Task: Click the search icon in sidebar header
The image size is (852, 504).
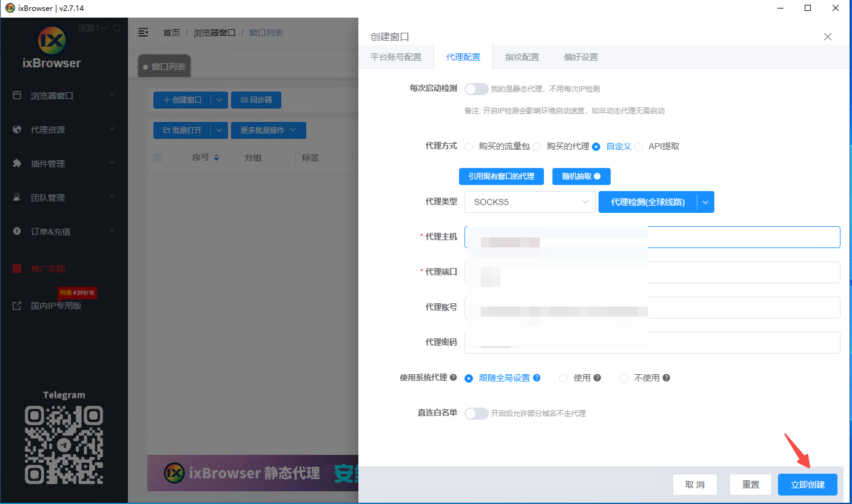Action: pyautogui.click(x=116, y=28)
